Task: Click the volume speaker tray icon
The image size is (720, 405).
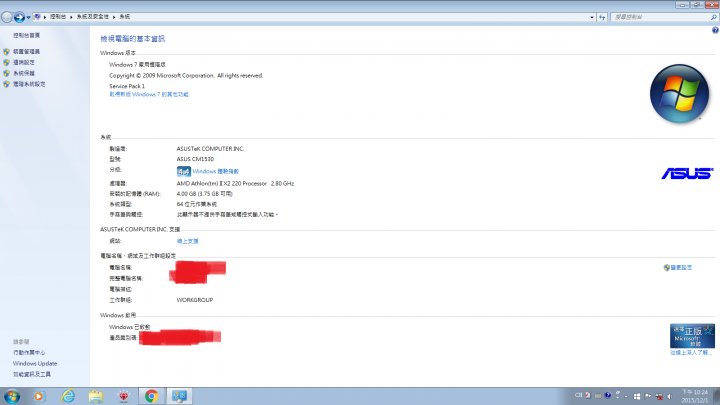Action: [670, 396]
